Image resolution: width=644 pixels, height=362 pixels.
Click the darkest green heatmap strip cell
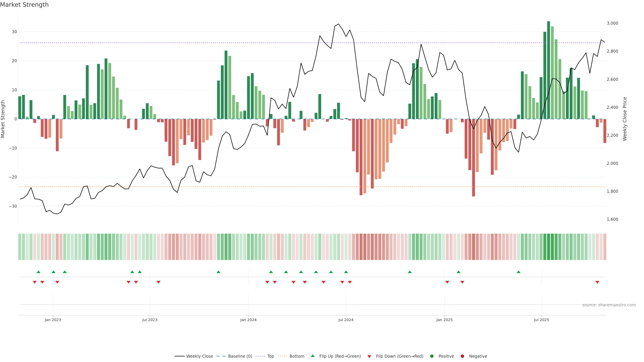coord(549,247)
